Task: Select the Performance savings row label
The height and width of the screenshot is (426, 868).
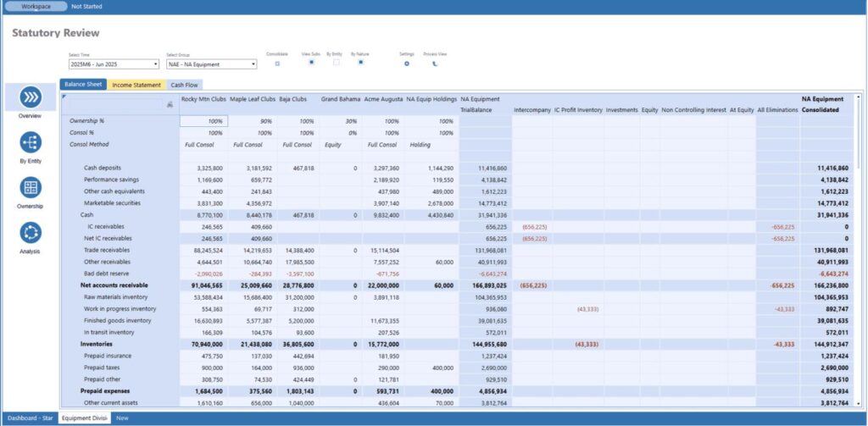Action: point(111,180)
